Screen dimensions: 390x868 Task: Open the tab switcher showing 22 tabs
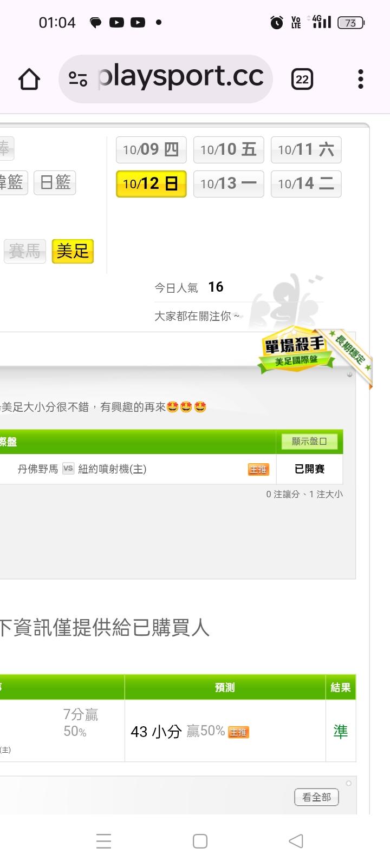302,80
